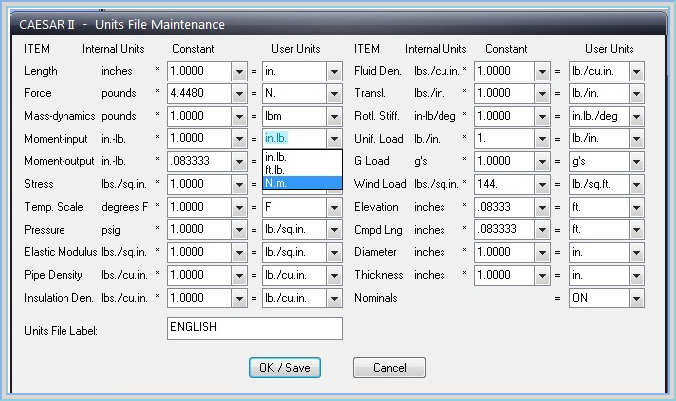
Task: Open Elastic Modulus user units dropdown
Action: 334,253
